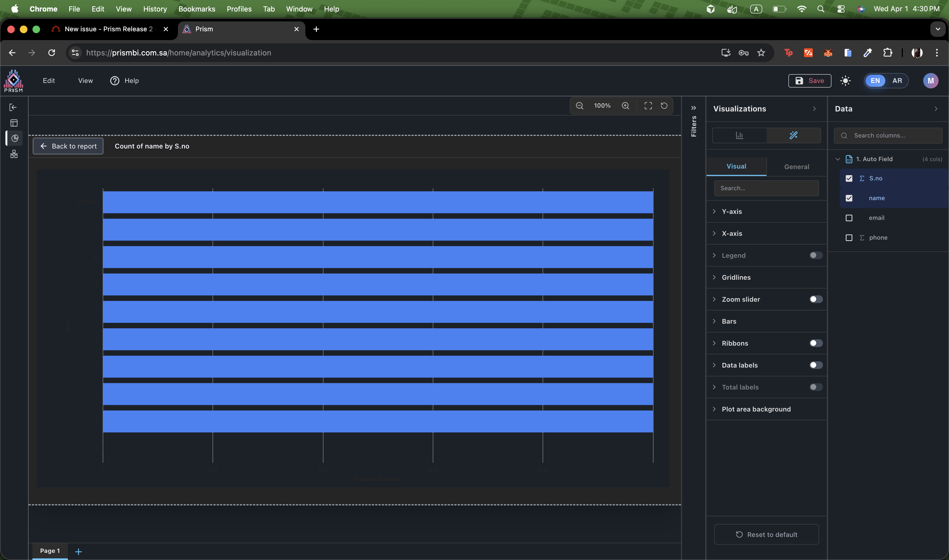The width and height of the screenshot is (949, 560).
Task: Expand the Y-axis settings section
Action: (732, 212)
